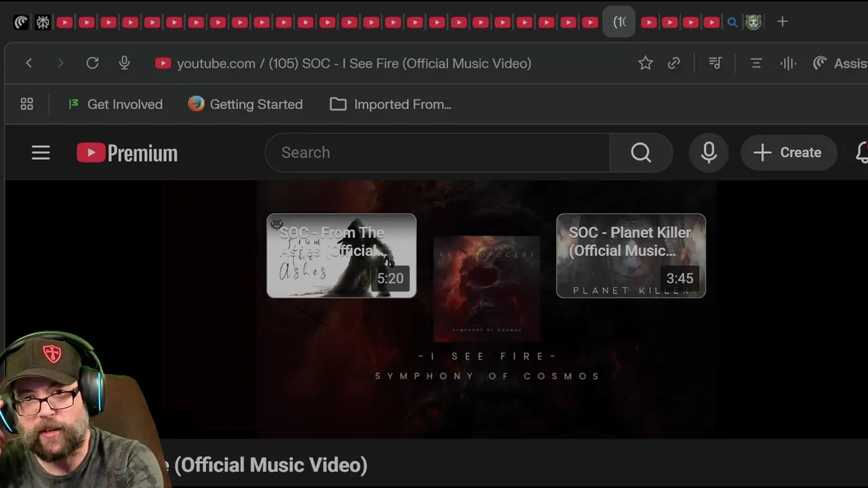Image resolution: width=868 pixels, height=488 pixels.
Task: Click the (Official Music Video) title text
Action: tap(271, 465)
